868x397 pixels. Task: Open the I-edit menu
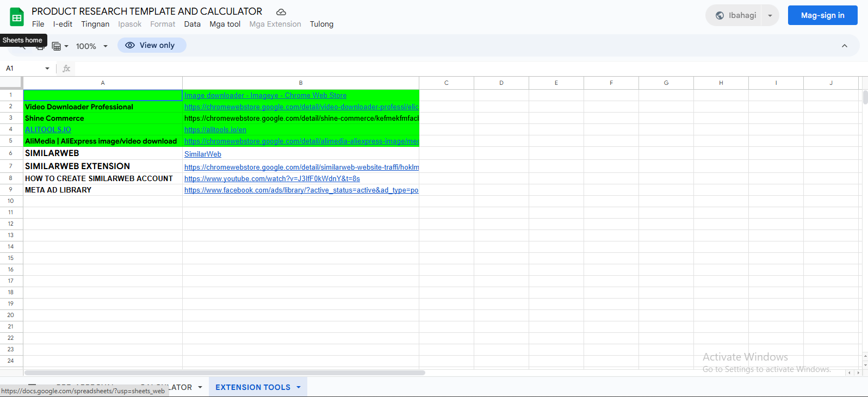(x=63, y=24)
